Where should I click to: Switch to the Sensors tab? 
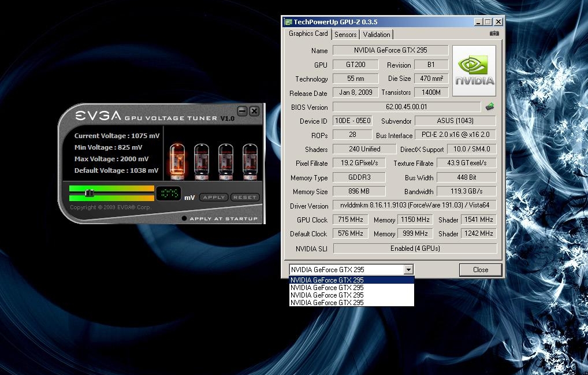[x=345, y=35]
